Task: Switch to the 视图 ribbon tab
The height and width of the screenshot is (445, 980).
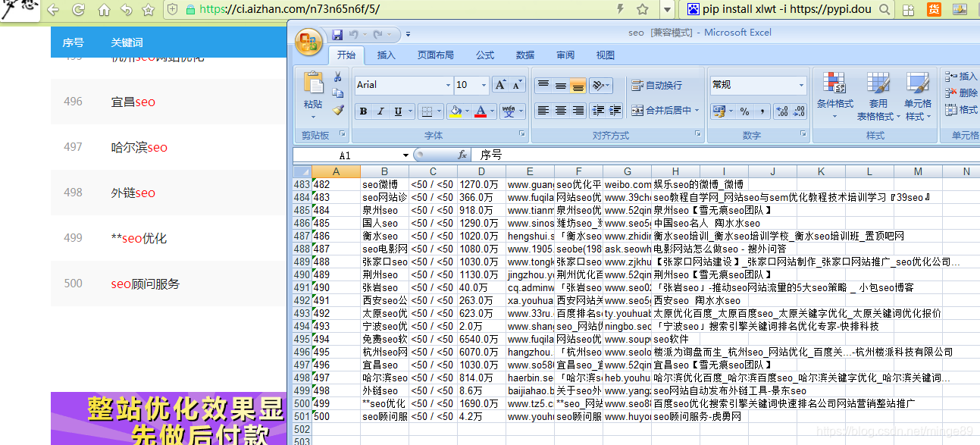Action: (606, 55)
